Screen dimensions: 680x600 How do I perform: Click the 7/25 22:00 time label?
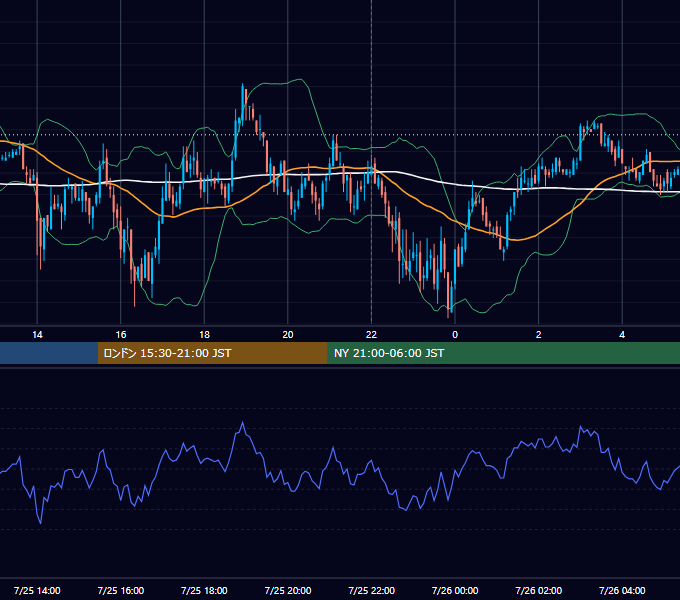(372, 590)
